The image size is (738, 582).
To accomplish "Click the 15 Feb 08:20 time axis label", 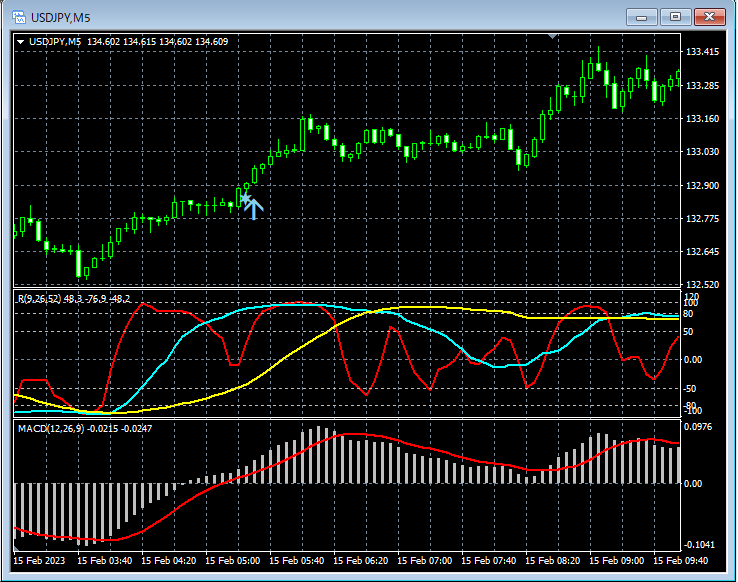I will coord(554,560).
